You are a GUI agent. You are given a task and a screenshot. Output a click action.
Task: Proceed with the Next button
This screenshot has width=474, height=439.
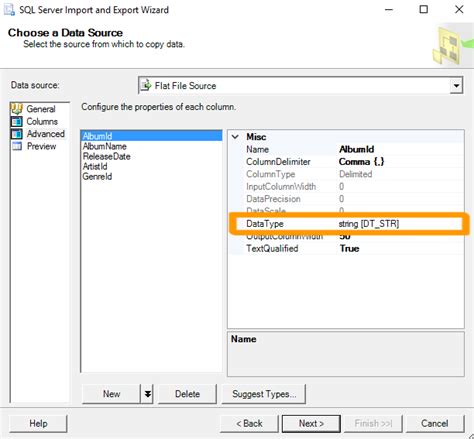click(x=311, y=423)
